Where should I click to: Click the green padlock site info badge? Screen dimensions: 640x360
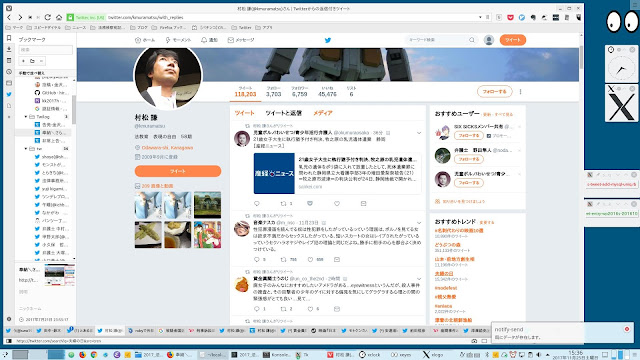(86, 18)
